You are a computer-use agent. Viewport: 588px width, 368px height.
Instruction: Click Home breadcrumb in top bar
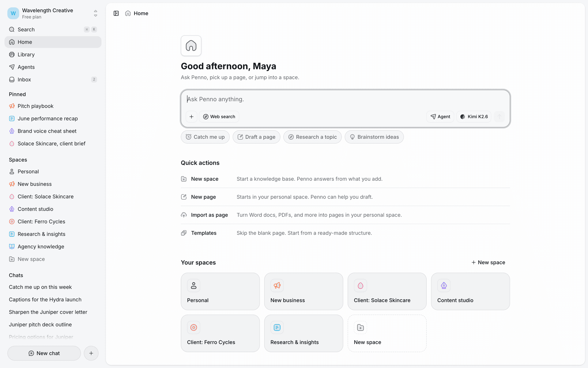pyautogui.click(x=137, y=13)
